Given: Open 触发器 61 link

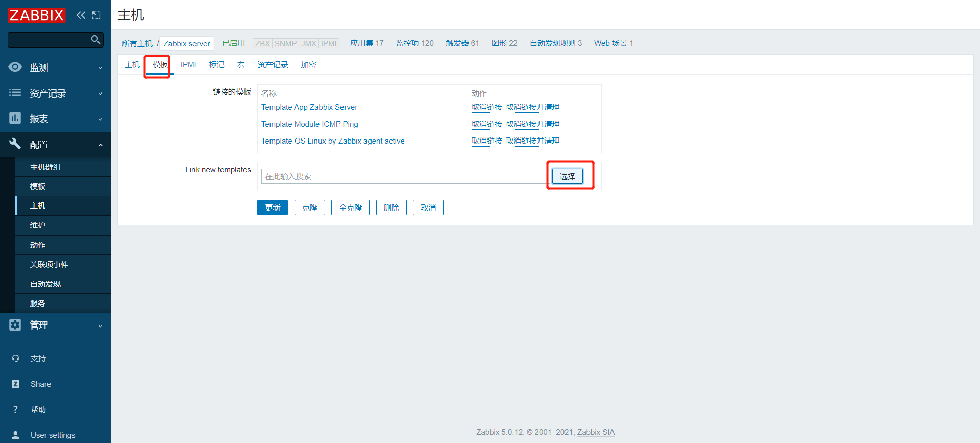Looking at the screenshot, I should [x=462, y=43].
